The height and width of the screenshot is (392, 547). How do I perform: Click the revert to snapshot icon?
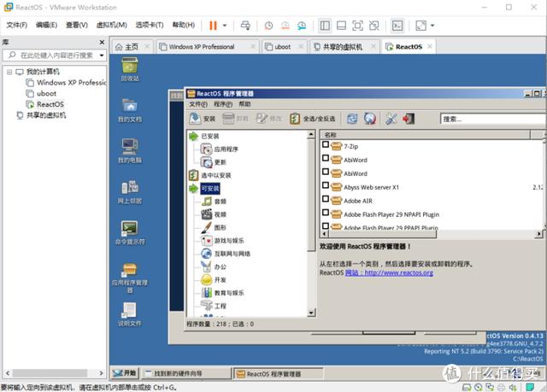coord(285,26)
